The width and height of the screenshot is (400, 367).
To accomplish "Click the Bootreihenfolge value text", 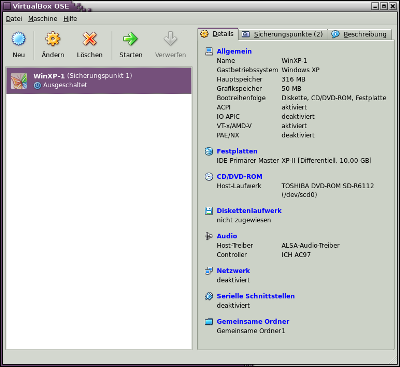I will click(x=334, y=98).
